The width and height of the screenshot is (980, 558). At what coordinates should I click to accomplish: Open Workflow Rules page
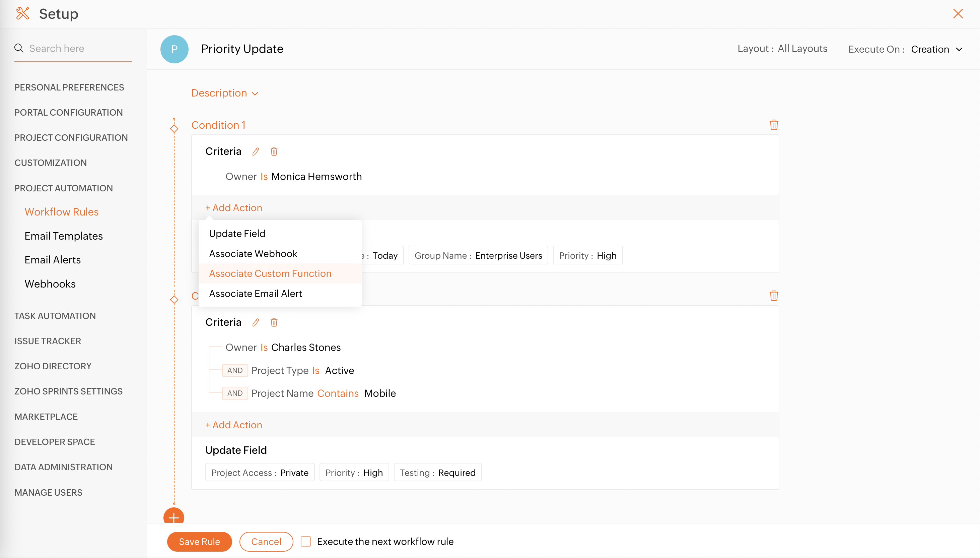click(62, 212)
